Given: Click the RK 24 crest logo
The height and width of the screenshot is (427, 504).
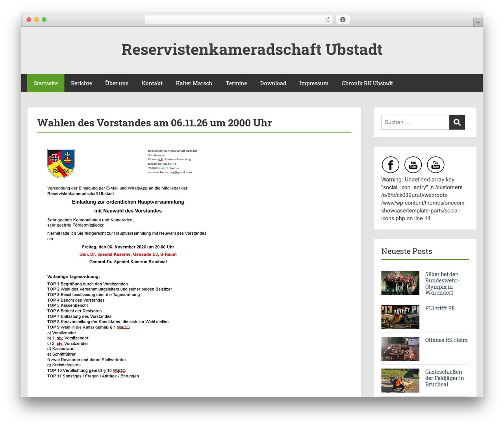Looking at the screenshot, I should tap(61, 163).
